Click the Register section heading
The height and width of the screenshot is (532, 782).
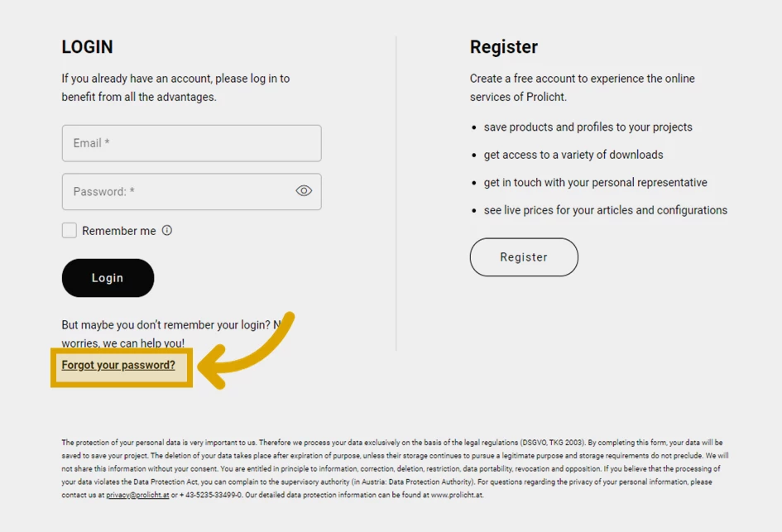[x=504, y=47]
